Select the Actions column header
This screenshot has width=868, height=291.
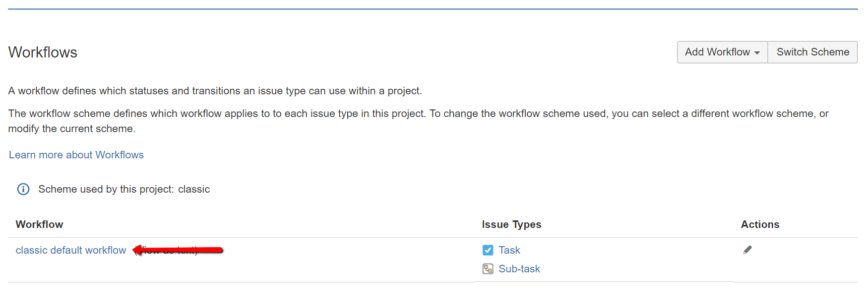click(x=760, y=224)
